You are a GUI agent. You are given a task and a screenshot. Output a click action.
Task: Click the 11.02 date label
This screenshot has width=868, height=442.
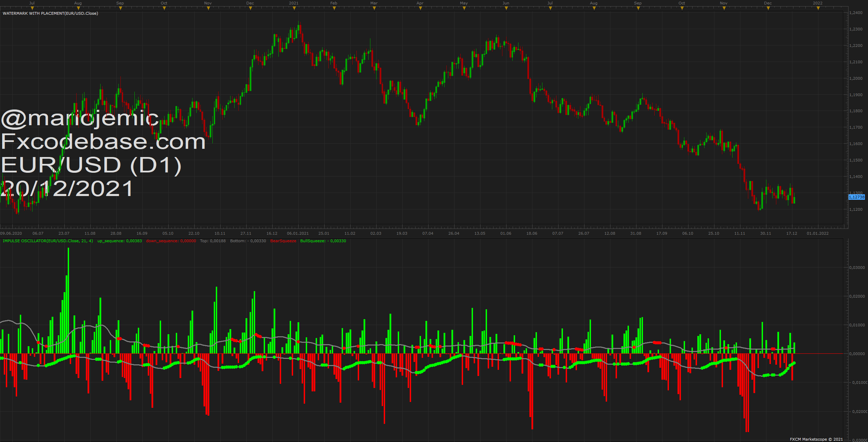point(350,233)
